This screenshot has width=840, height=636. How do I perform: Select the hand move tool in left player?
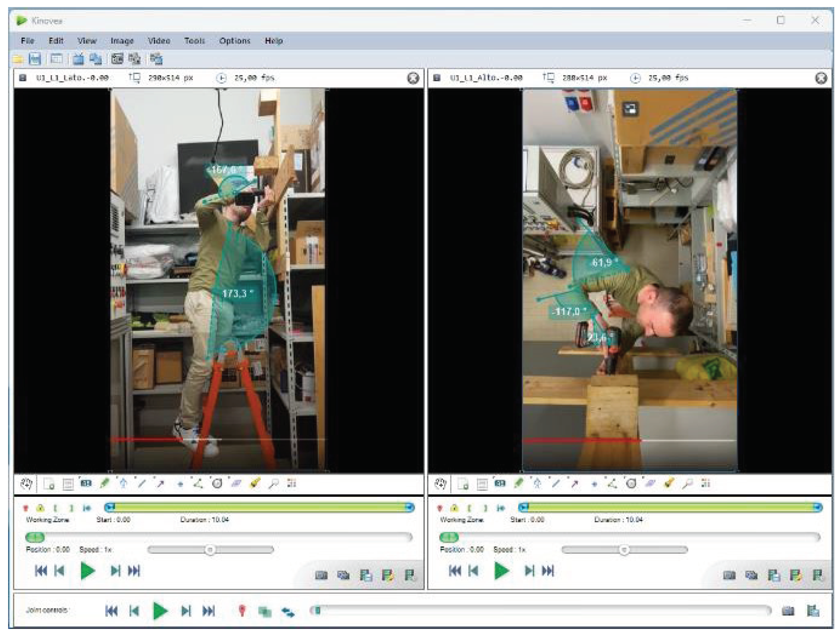pos(27,484)
